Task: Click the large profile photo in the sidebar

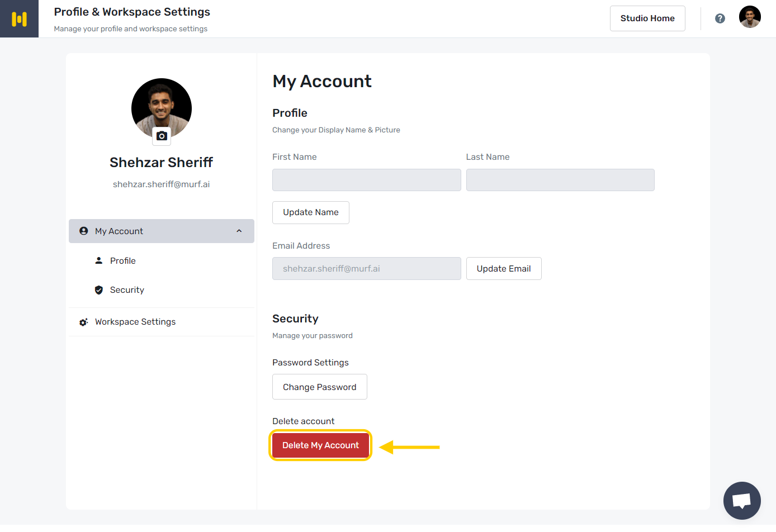Action: click(162, 107)
